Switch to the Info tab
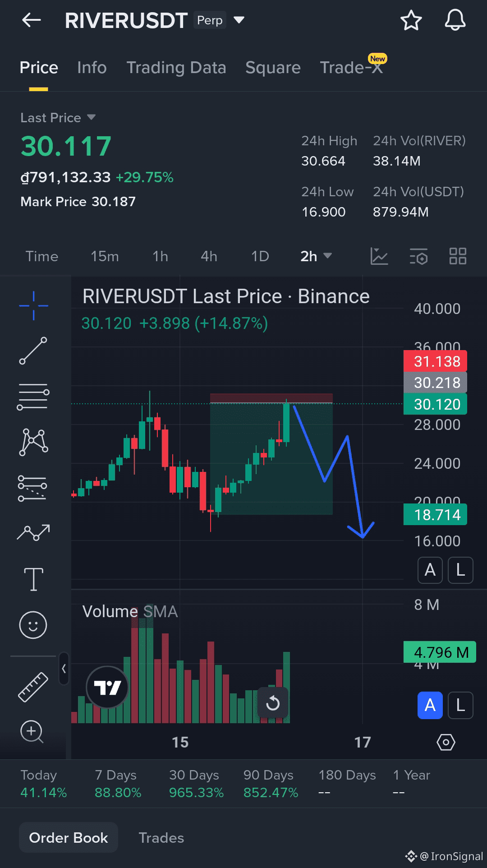 [x=92, y=68]
